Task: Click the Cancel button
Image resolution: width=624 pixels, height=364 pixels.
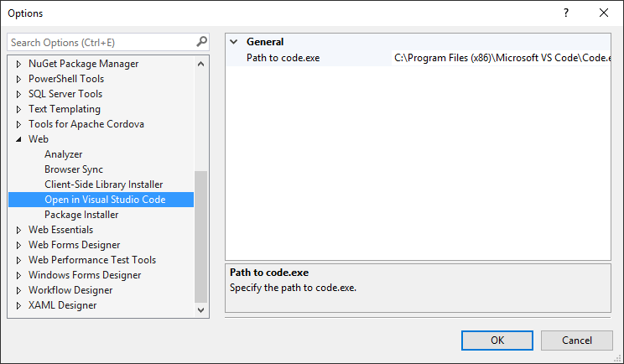Action: tap(577, 341)
